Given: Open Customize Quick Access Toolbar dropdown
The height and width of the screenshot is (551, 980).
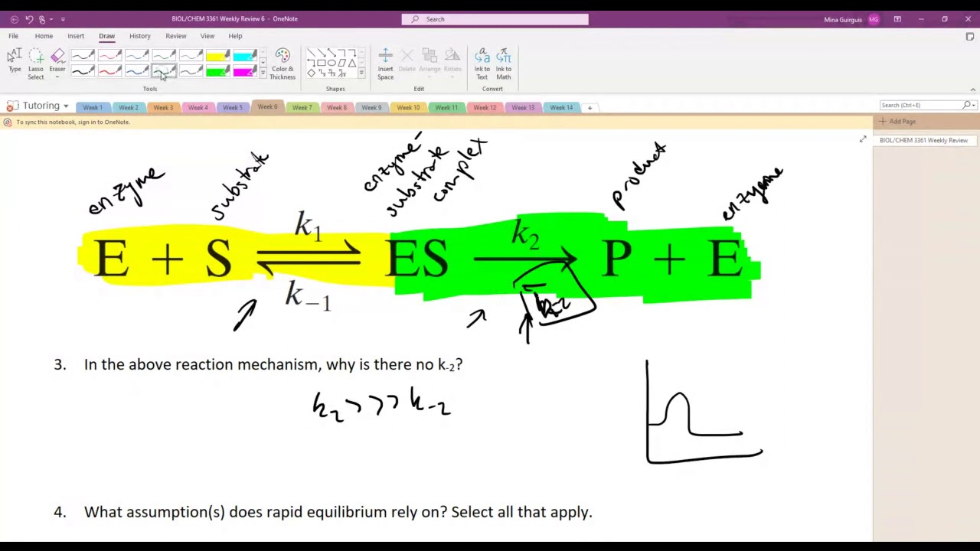Looking at the screenshot, I should pyautogui.click(x=63, y=19).
